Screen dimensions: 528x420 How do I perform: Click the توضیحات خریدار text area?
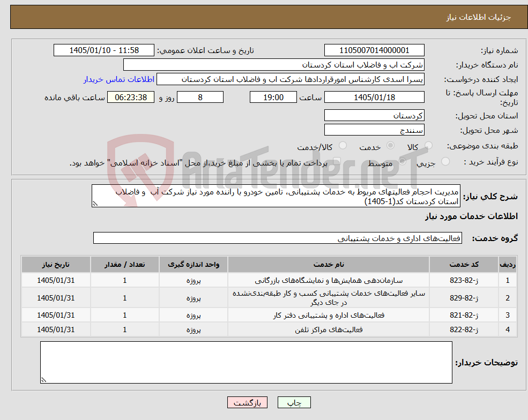(246, 363)
